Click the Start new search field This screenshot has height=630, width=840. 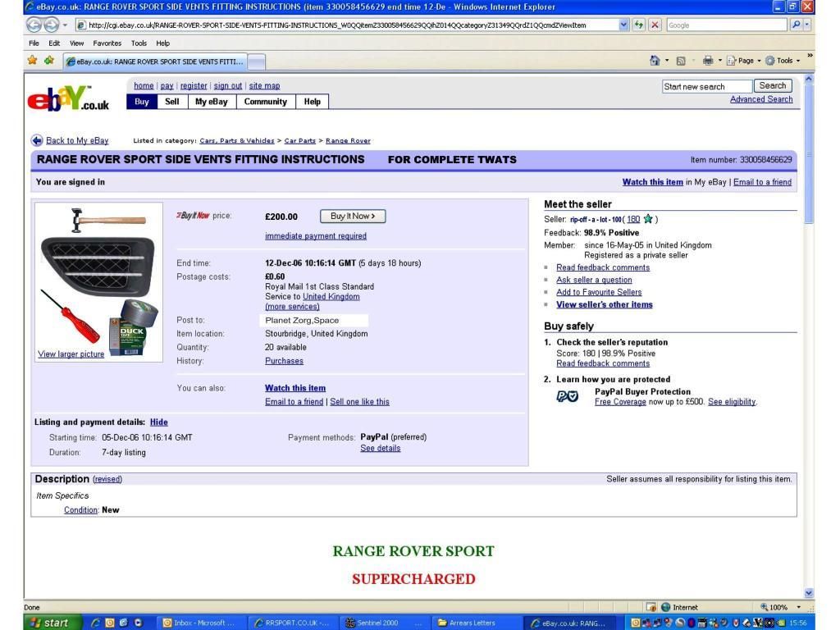[x=706, y=86]
